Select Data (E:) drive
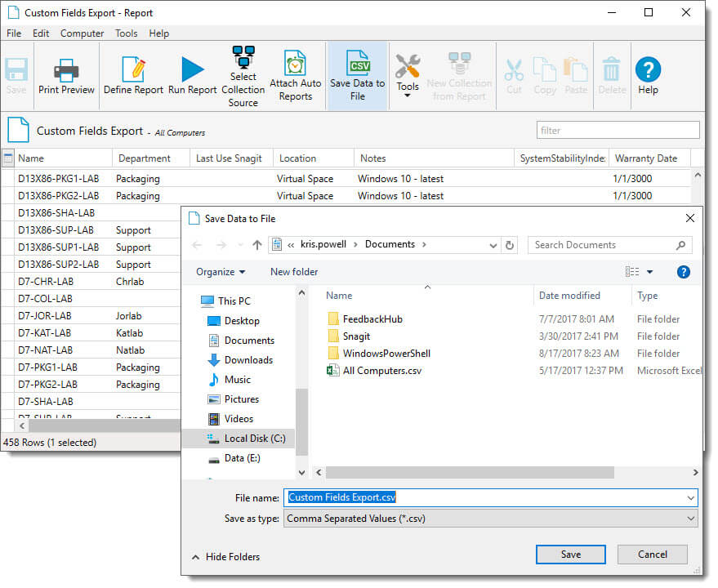This screenshot has height=588, width=718. coord(234,458)
